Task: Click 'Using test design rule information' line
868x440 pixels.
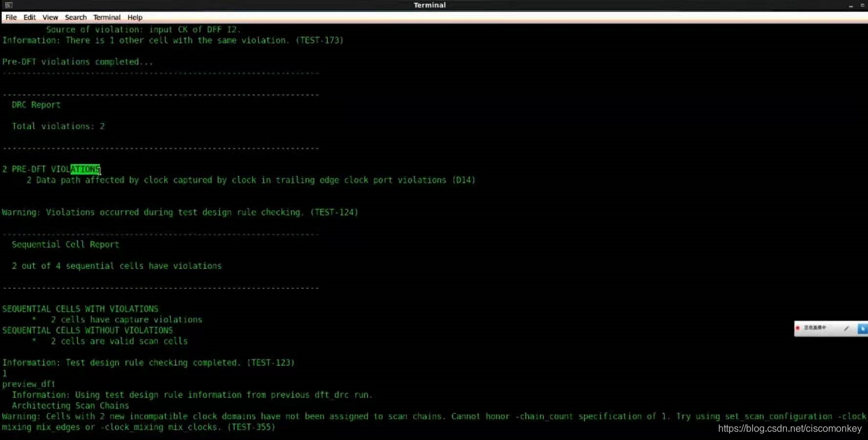Action: tap(192, 395)
